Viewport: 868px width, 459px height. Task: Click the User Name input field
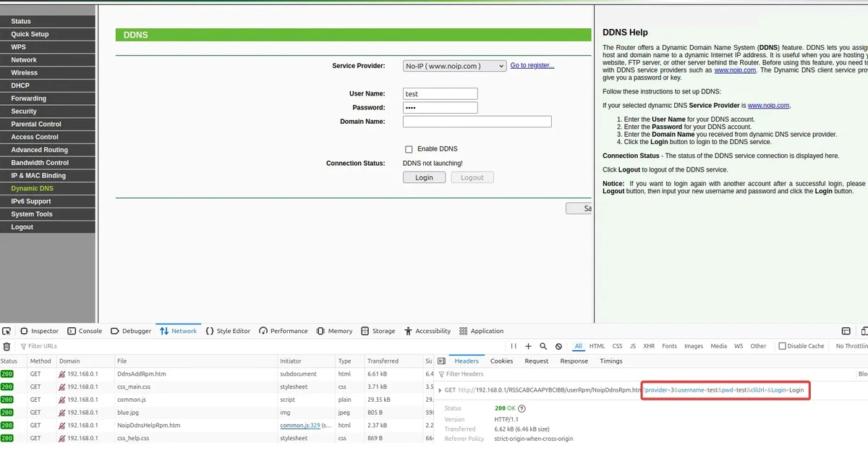point(441,93)
